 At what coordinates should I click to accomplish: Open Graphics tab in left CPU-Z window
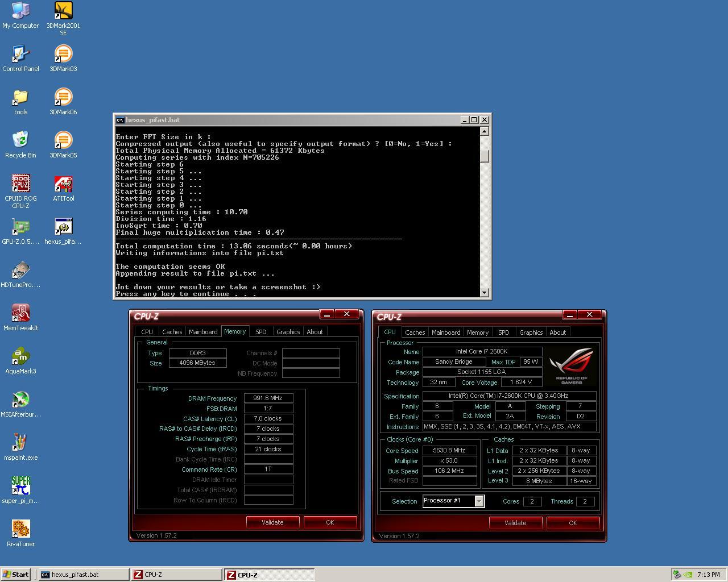(x=288, y=332)
